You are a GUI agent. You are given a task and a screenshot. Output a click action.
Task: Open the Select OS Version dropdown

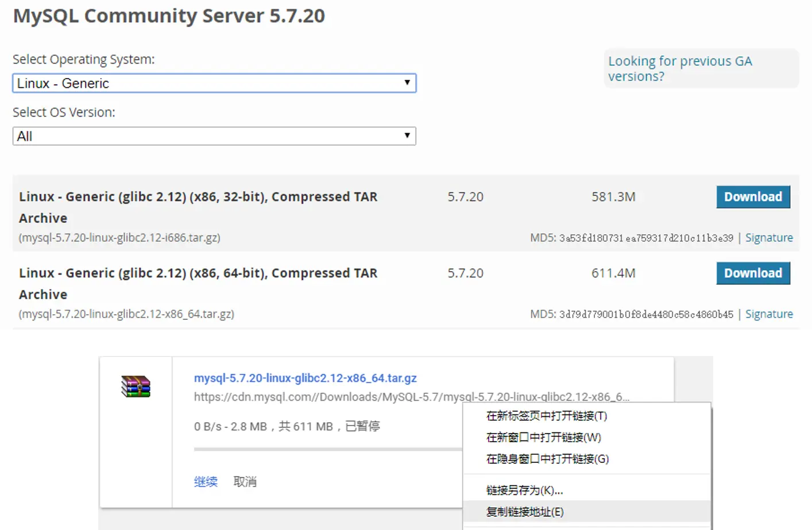(214, 136)
